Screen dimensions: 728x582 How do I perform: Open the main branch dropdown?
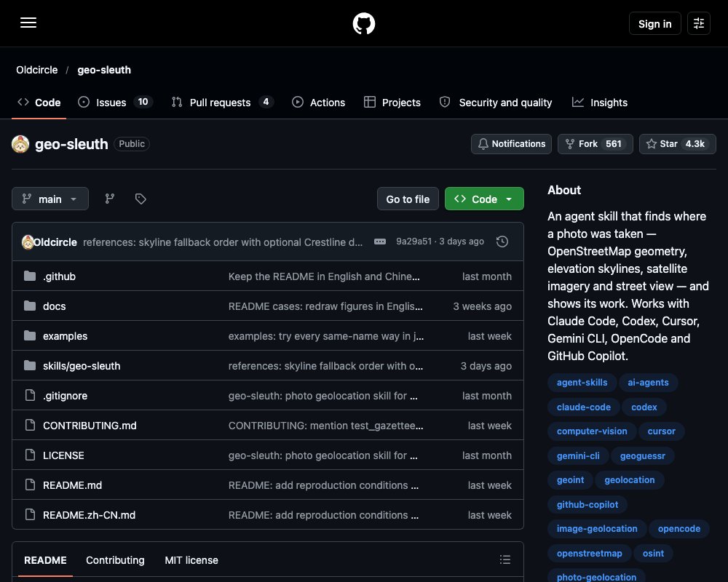pos(50,199)
